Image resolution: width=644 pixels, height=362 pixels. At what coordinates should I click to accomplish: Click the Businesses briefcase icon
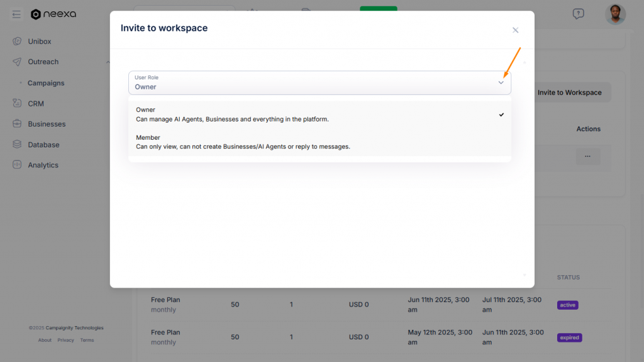(17, 123)
